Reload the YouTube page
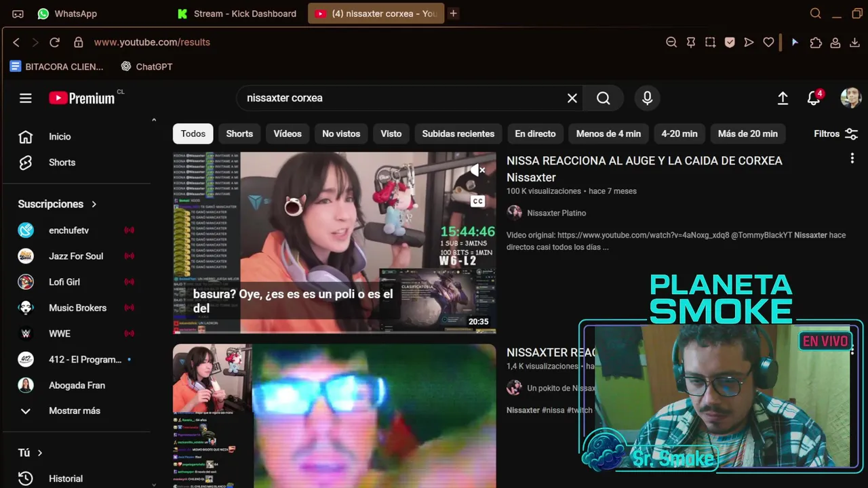This screenshot has height=488, width=868. pyautogui.click(x=55, y=42)
